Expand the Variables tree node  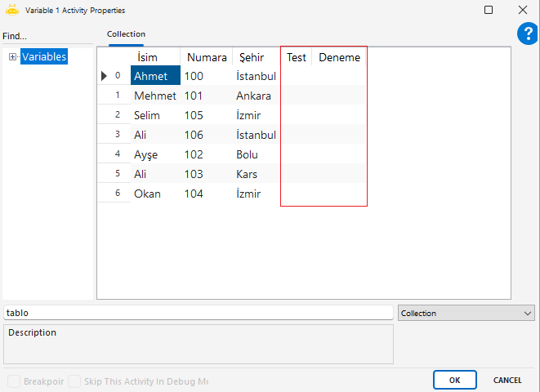tap(13, 57)
